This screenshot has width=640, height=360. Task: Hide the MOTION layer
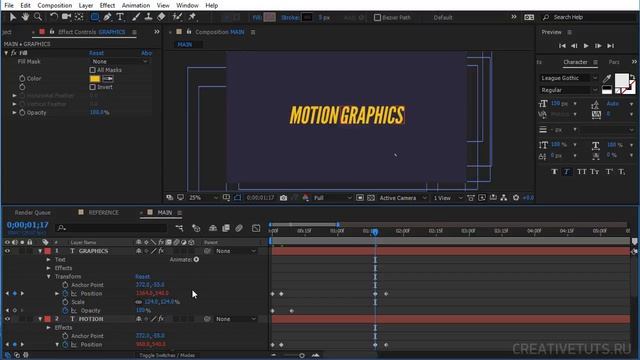point(7,319)
